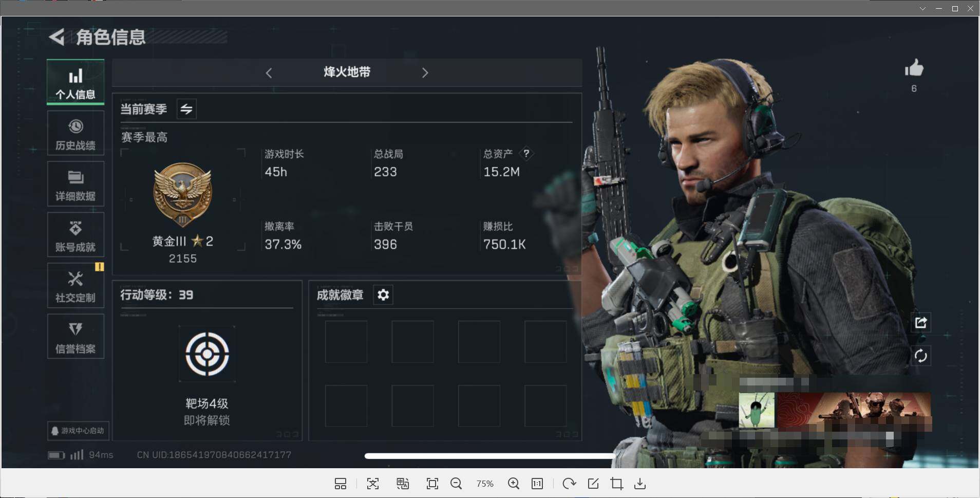Click the viewer's edit image icon

tap(593, 484)
